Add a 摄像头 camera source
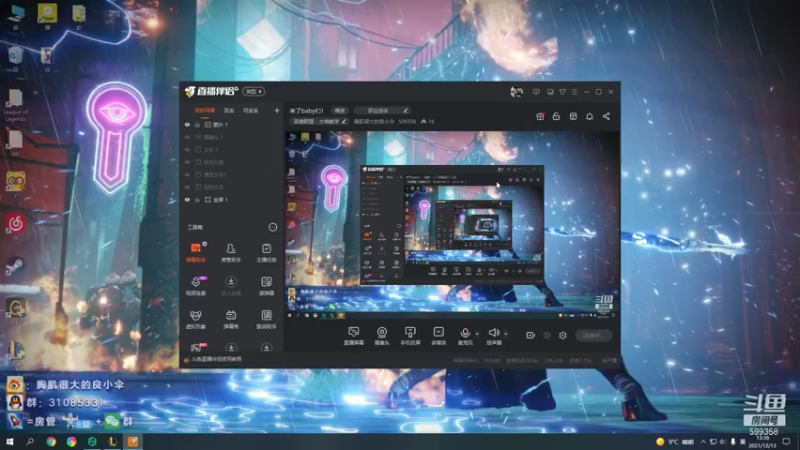This screenshot has height=450, width=800. tap(382, 336)
